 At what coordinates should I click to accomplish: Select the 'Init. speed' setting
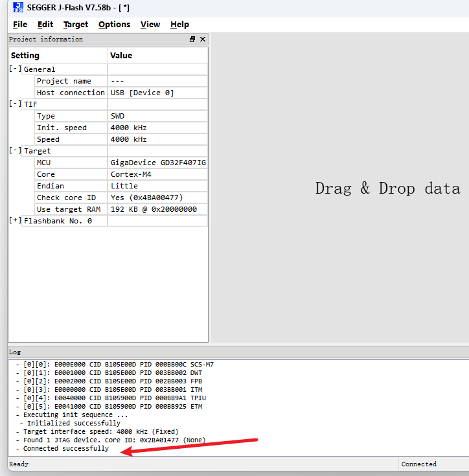point(71,128)
